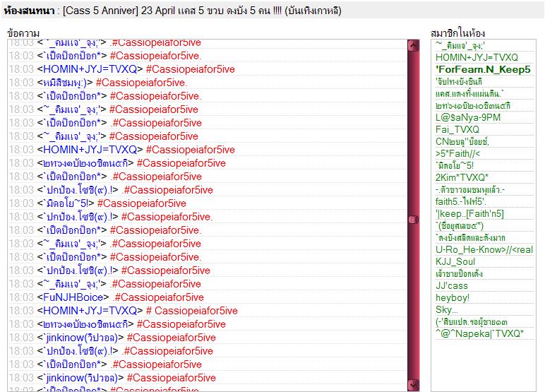
Task: Select เจ้าชายป็อกเต้ง in the member list
Action: pos(459,274)
